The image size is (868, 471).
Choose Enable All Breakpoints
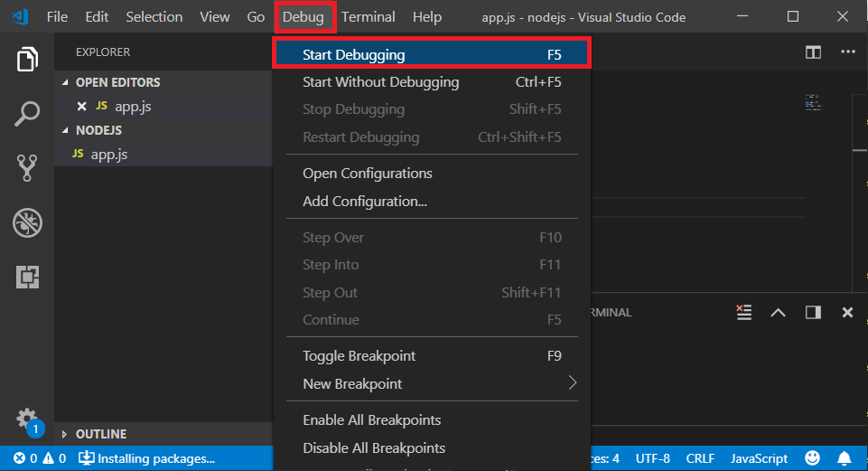coord(432,420)
